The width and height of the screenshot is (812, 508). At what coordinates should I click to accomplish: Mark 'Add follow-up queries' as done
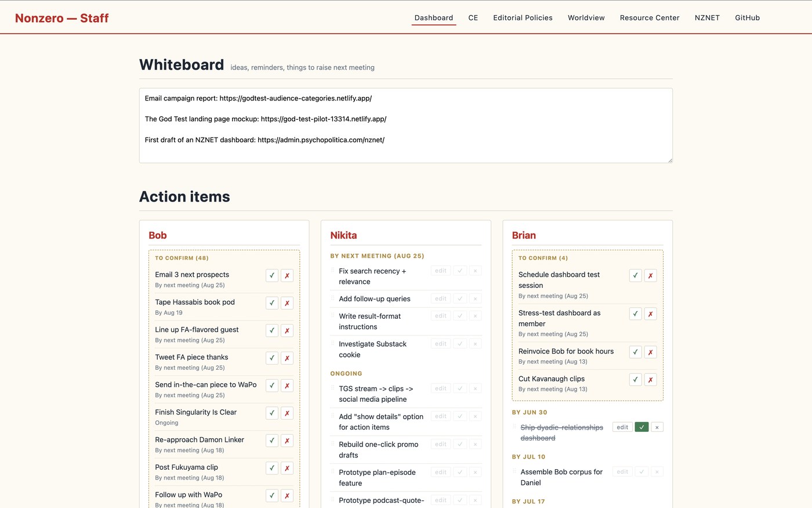[460, 298]
